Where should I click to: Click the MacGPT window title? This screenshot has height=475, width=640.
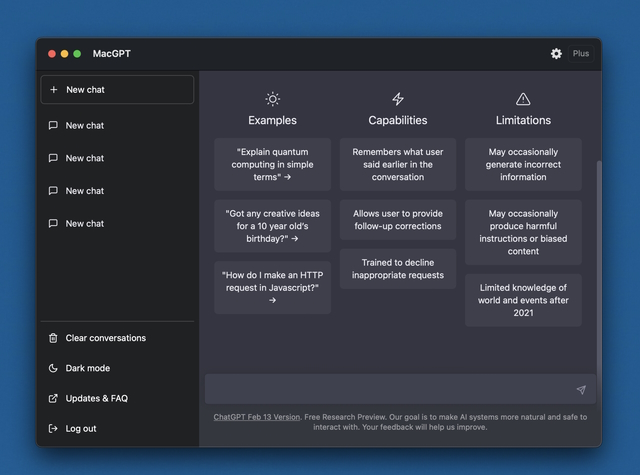(x=111, y=54)
